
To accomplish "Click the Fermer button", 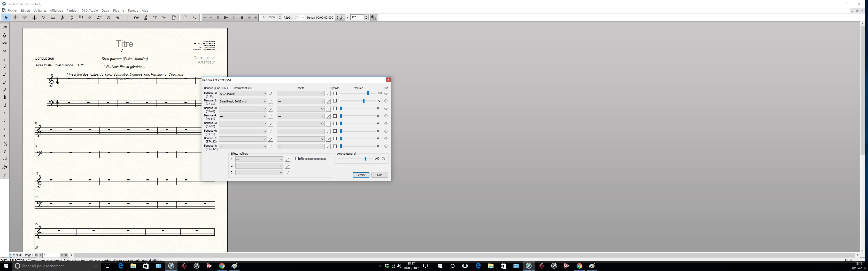I will coord(361,175).
